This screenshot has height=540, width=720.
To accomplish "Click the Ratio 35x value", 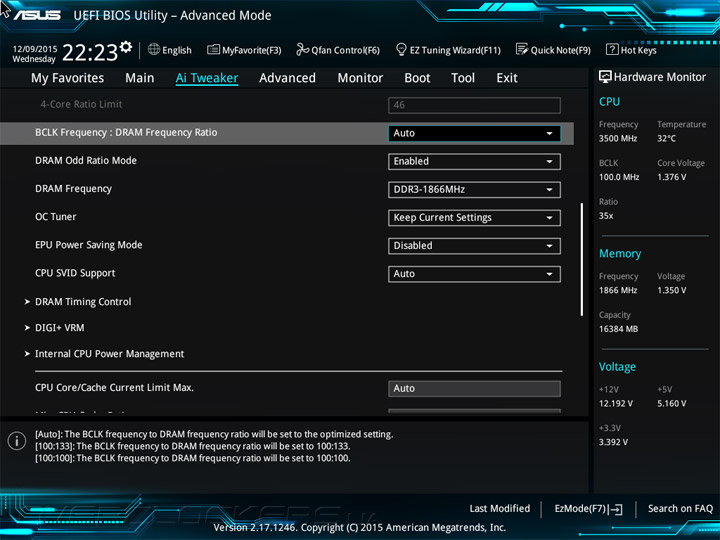I will click(x=606, y=216).
